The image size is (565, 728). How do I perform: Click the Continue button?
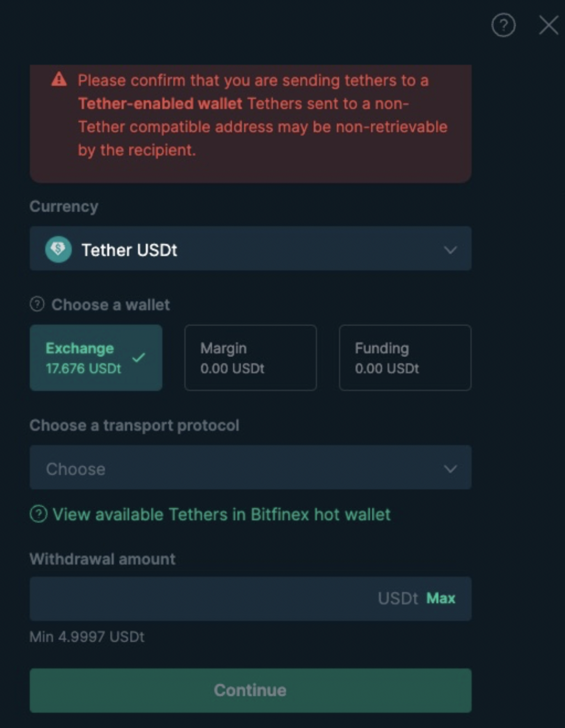250,690
